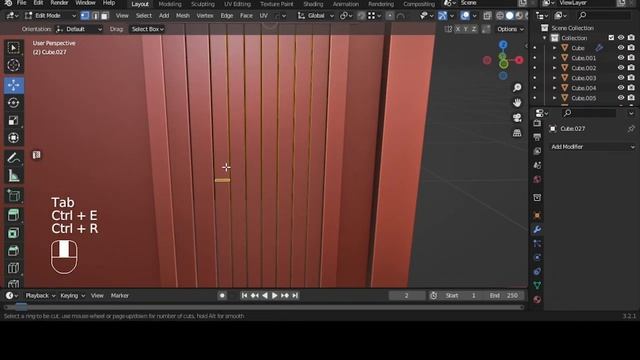Activate the Rotate tool
Viewport: 640px width, 360px height.
13,102
